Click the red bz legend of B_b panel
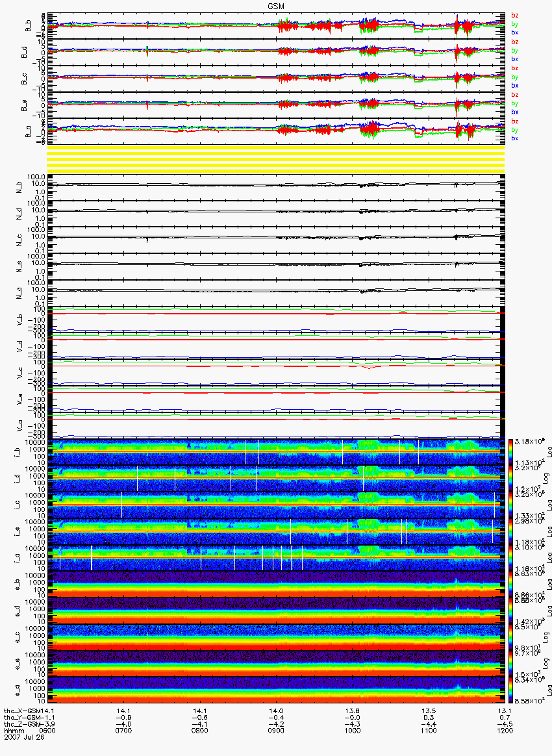Viewport: 552px width, 756px height. [515, 16]
